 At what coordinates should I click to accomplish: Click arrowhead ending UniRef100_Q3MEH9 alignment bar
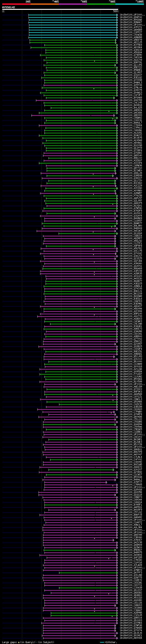tap(113, 175)
